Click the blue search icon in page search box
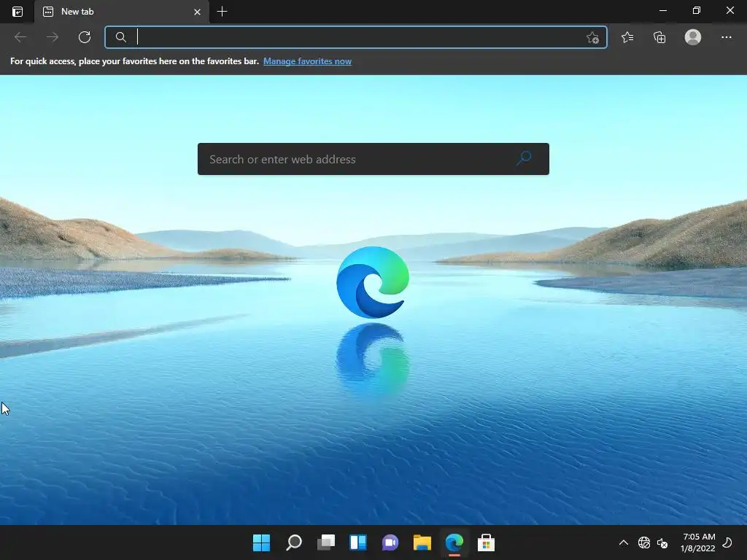747x560 pixels. 524,158
